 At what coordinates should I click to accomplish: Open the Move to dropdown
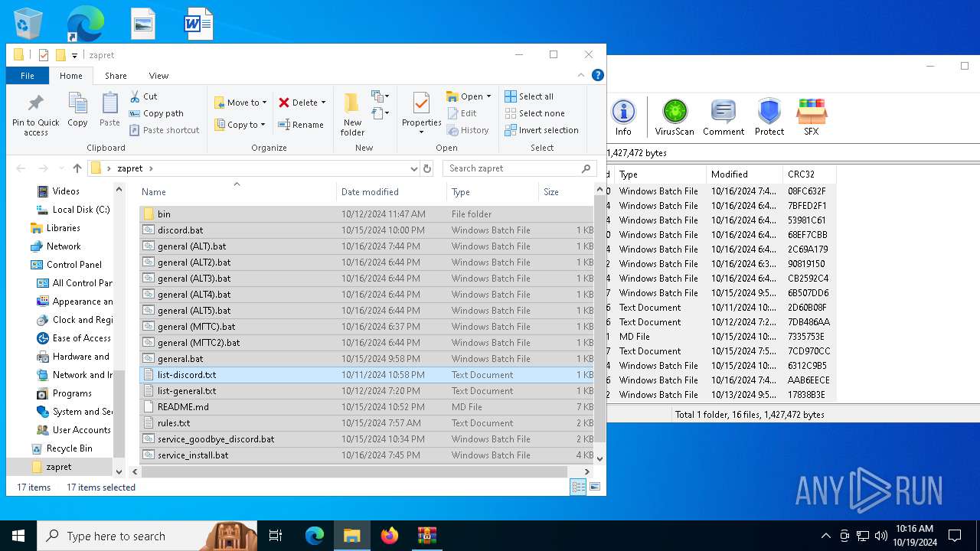click(x=240, y=103)
